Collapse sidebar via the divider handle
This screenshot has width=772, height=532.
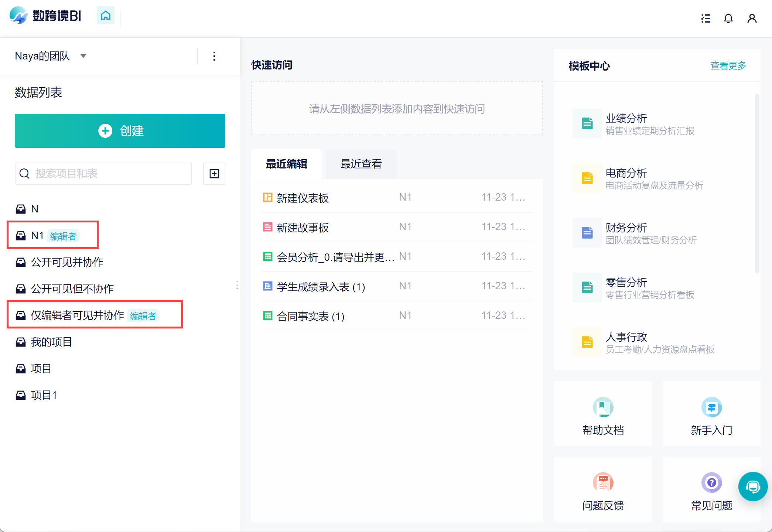[x=237, y=285]
